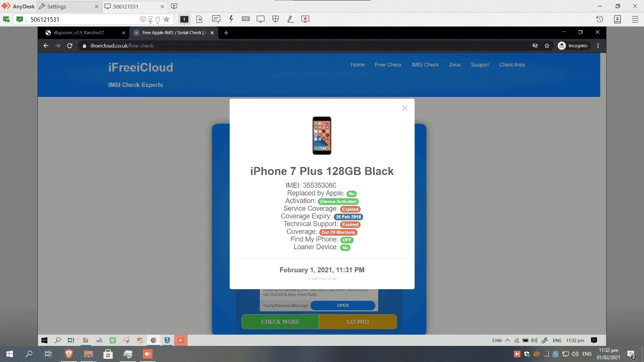Click the 'iDevice Activated' status badge
This screenshot has width=644, height=362.
click(338, 202)
